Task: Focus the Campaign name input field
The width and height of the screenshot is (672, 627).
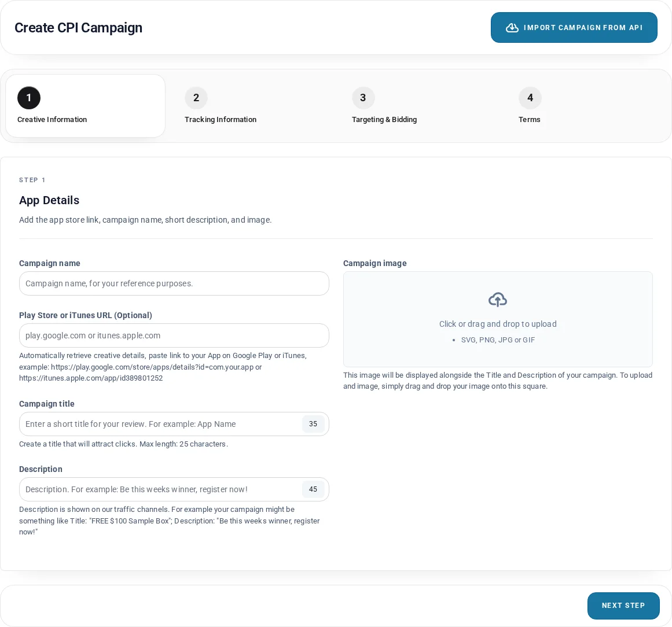Action: 174,283
